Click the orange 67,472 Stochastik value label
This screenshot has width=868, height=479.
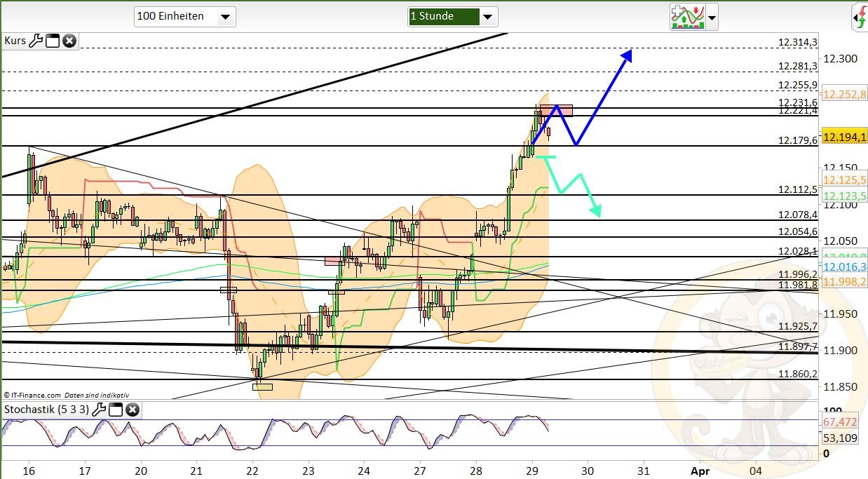[x=840, y=423]
